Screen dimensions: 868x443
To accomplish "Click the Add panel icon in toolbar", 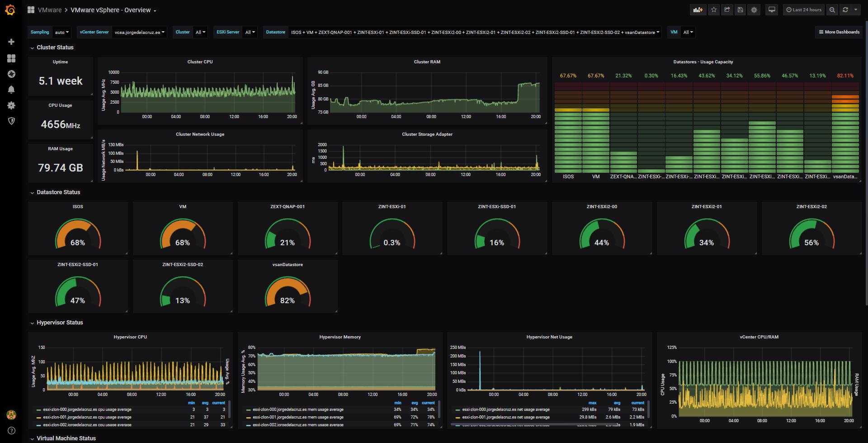I will pyautogui.click(x=698, y=10).
